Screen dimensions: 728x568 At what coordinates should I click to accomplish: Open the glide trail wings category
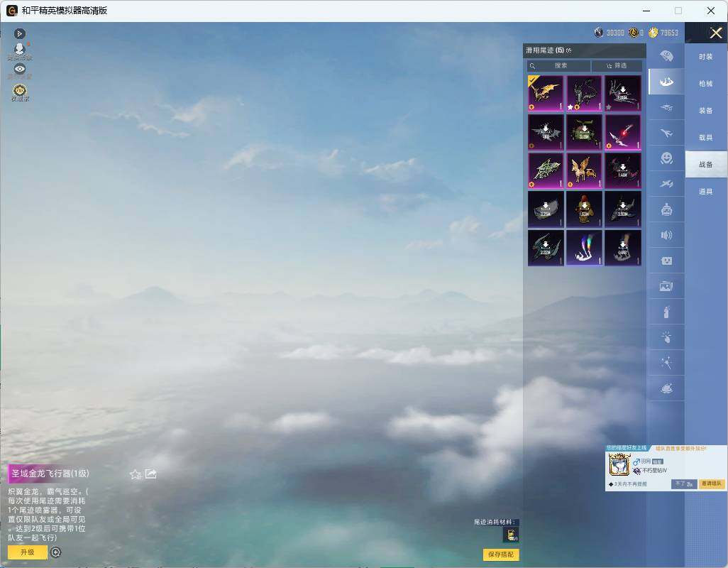coord(666,82)
